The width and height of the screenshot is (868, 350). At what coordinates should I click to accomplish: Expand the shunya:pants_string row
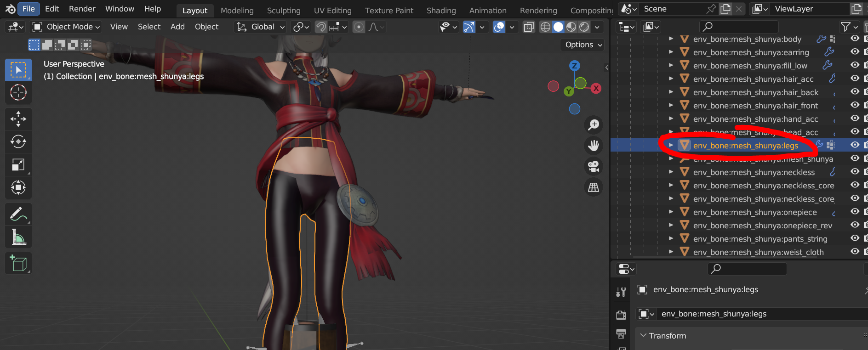click(671, 238)
